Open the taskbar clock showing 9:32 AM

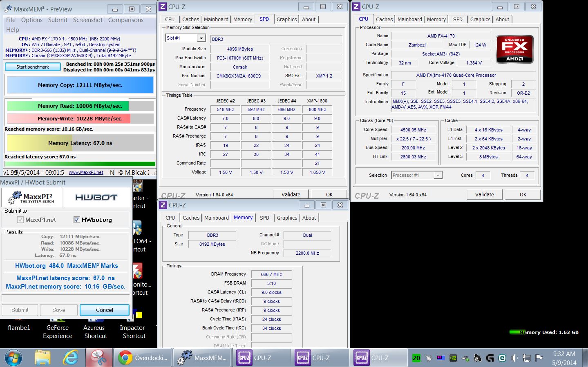pyautogui.click(x=564, y=358)
